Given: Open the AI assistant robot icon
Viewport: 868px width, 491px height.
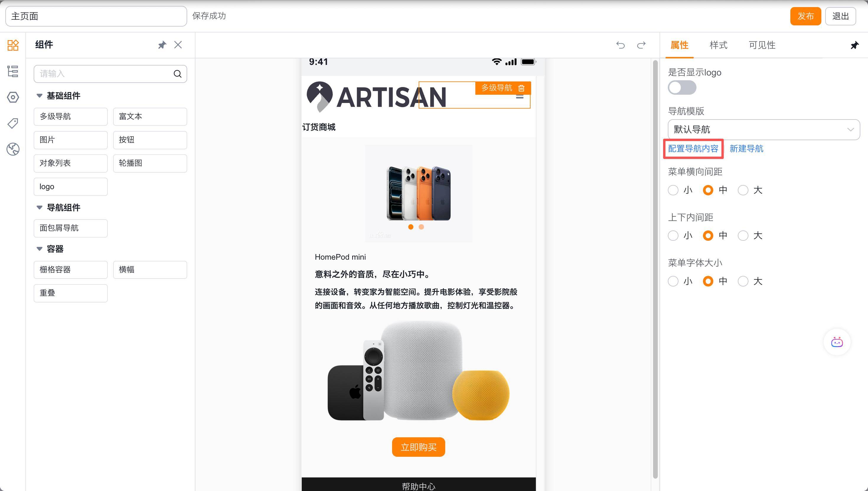Looking at the screenshot, I should coord(837,342).
